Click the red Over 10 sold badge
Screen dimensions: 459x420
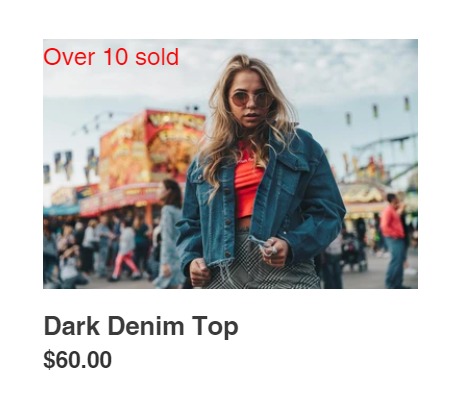click(111, 57)
